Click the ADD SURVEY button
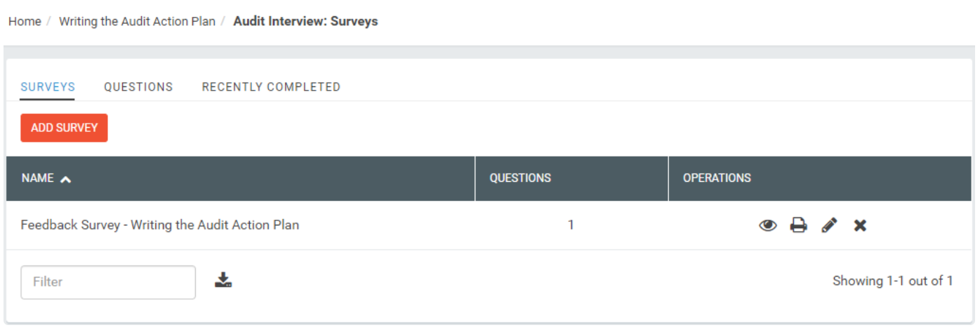Screen dimensions: 980x330 pyautogui.click(x=64, y=128)
